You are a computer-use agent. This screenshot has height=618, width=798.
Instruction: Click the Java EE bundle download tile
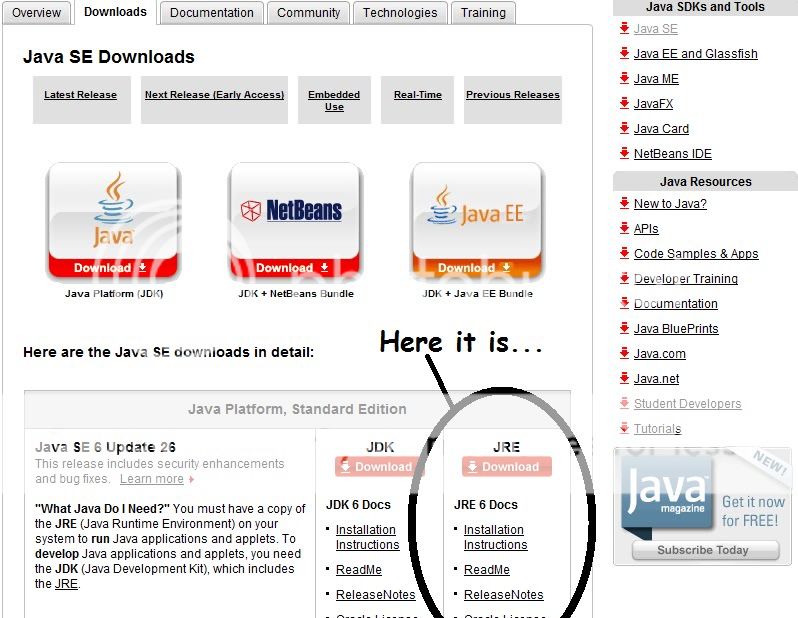tap(477, 222)
